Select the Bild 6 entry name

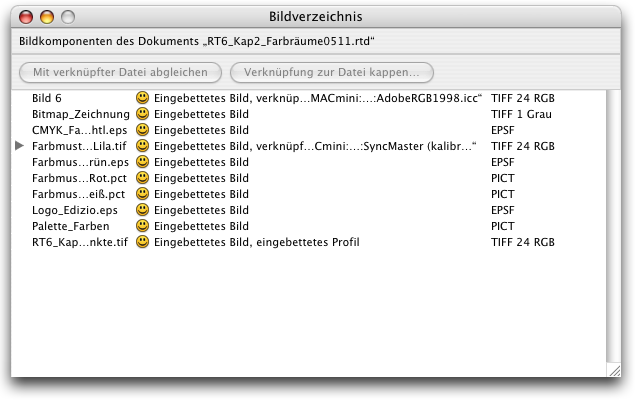coord(47,98)
